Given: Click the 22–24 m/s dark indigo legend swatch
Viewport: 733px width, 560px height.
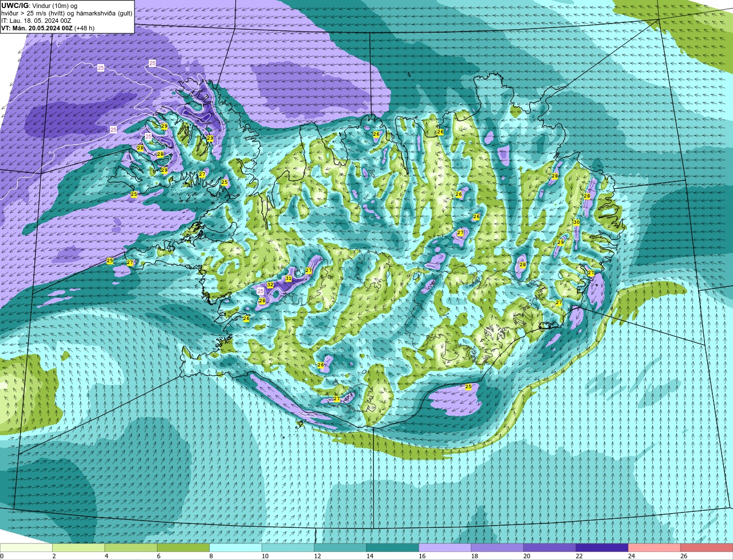Looking at the screenshot, I should (x=602, y=548).
